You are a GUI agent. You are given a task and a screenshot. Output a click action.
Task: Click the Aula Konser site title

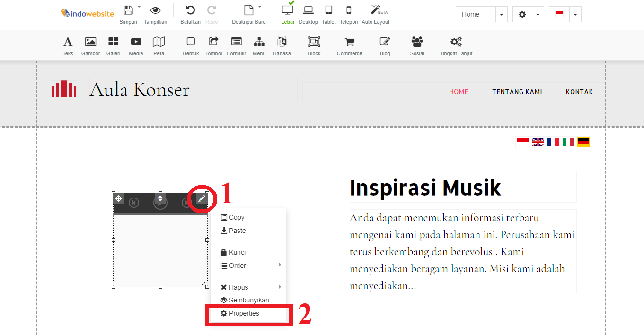[140, 89]
